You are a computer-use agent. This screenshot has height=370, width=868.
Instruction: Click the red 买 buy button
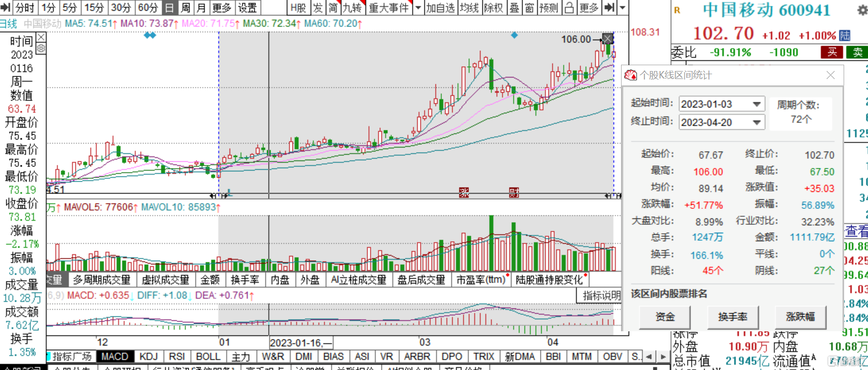832,52
